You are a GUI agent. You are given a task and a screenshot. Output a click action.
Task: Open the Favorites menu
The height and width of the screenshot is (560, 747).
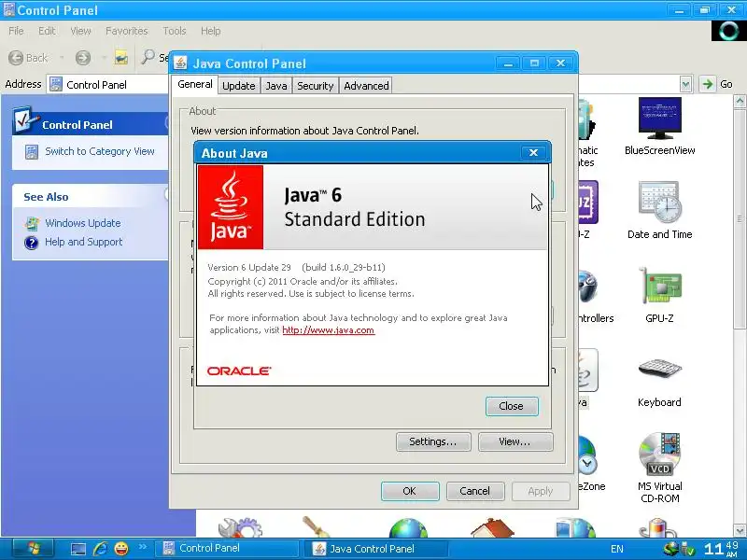tap(127, 31)
